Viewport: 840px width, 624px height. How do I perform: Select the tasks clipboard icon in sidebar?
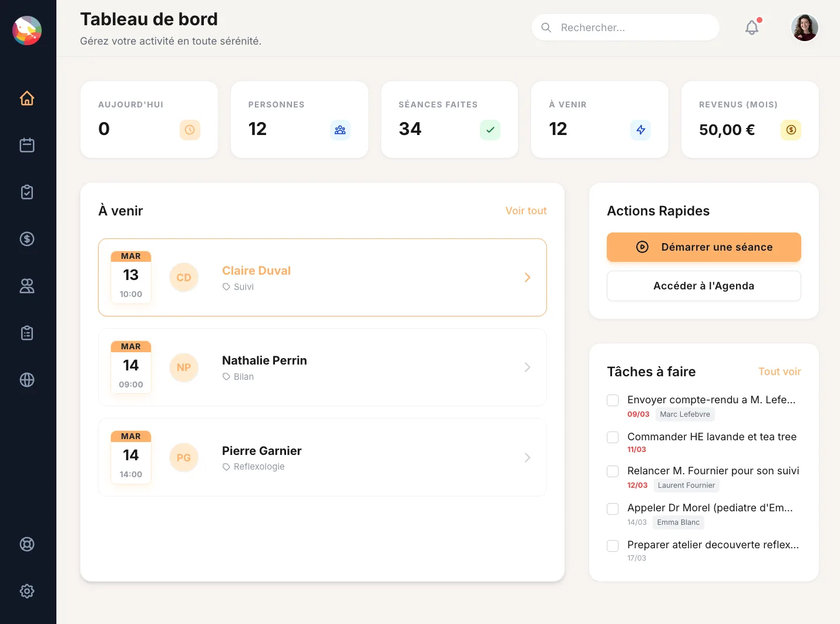point(27,192)
